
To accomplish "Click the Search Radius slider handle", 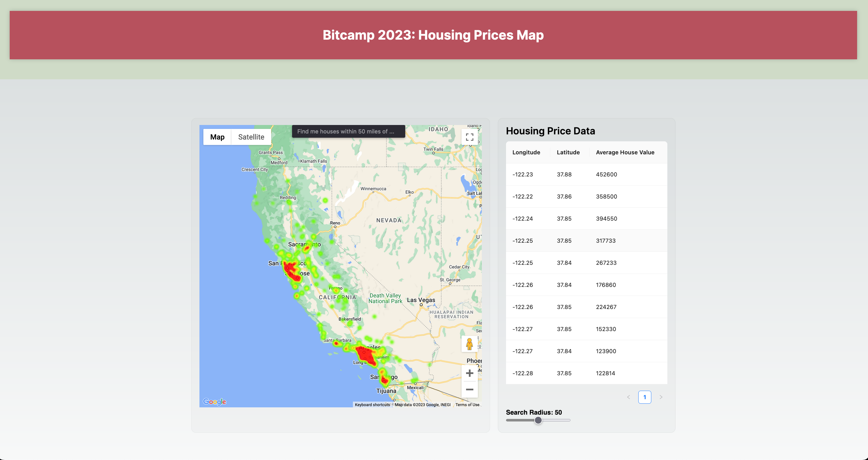I will point(538,420).
